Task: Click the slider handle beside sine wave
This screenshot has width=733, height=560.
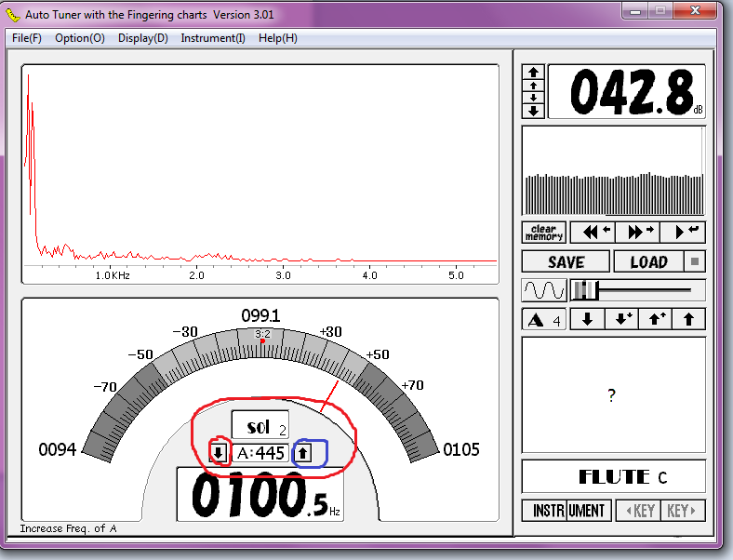Action: click(584, 291)
